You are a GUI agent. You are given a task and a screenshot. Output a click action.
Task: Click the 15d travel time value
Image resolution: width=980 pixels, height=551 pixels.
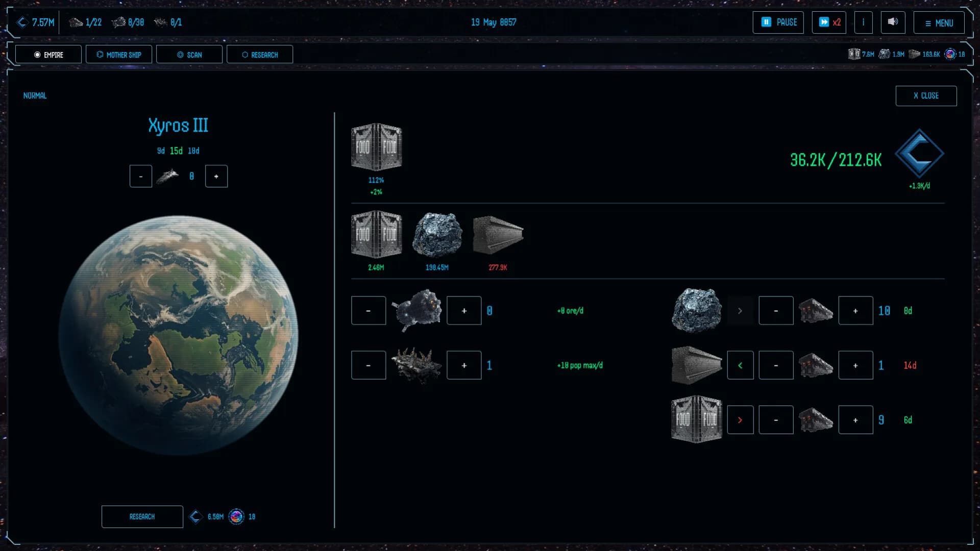pyautogui.click(x=176, y=151)
